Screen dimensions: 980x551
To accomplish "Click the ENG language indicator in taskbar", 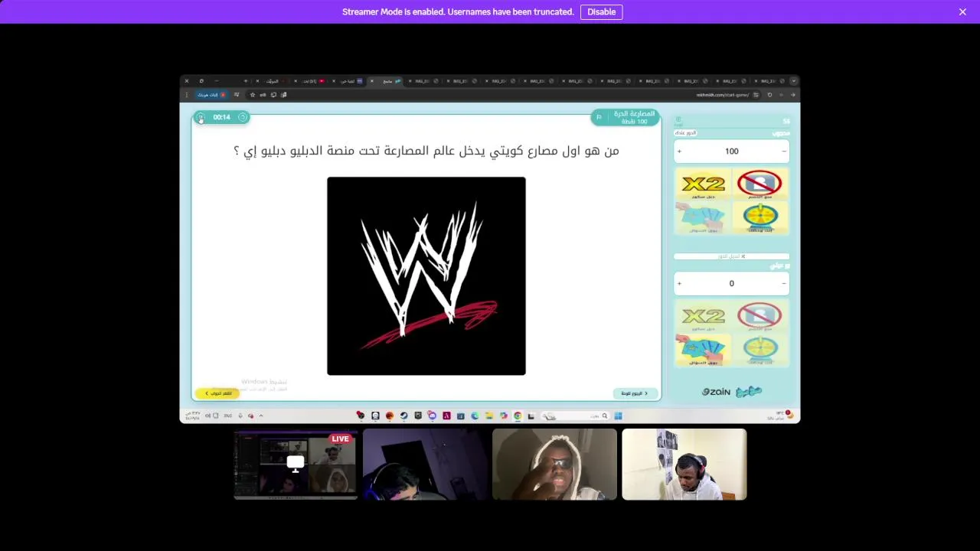I will click(227, 416).
